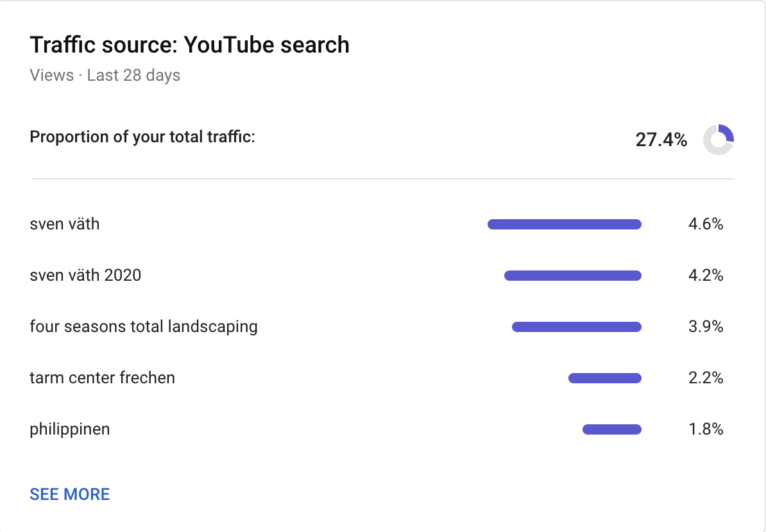The image size is (766, 532).
Task: Click the bar for 'tarm center frechen'
Action: 605,378
